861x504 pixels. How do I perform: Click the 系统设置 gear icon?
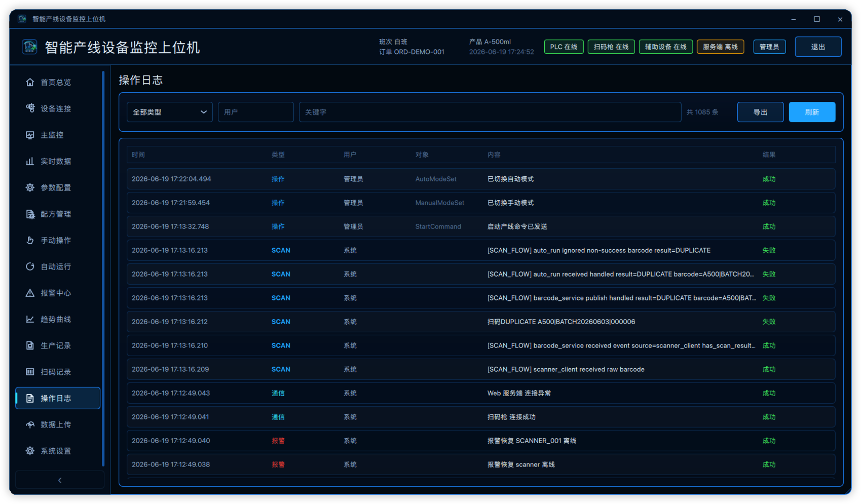30,451
